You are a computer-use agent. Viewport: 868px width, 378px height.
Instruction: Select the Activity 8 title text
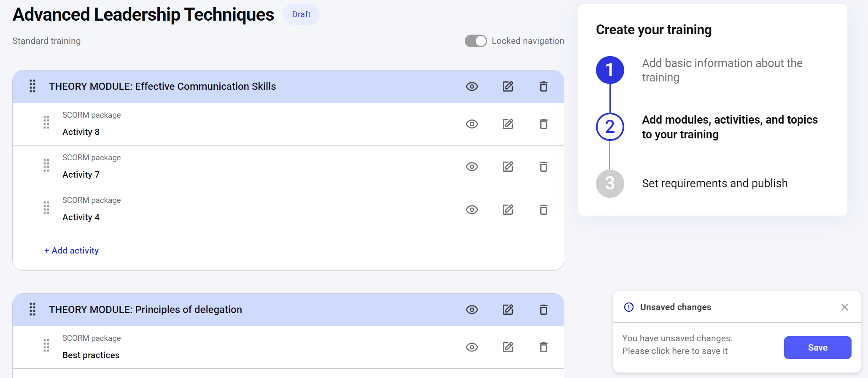click(81, 132)
